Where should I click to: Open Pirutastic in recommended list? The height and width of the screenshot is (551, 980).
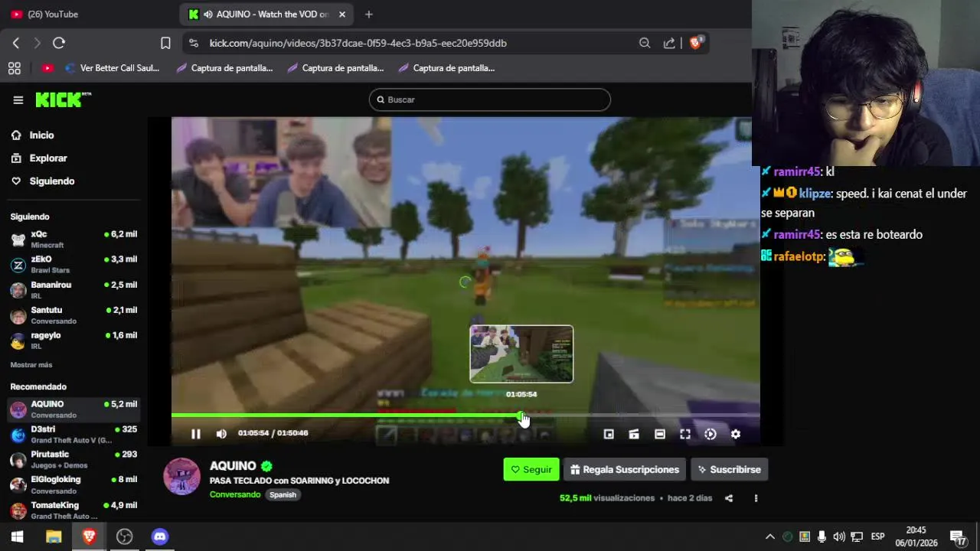click(x=73, y=460)
